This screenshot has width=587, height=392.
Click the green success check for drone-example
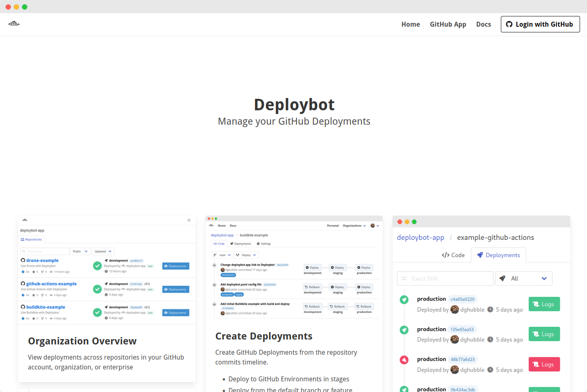(x=97, y=266)
